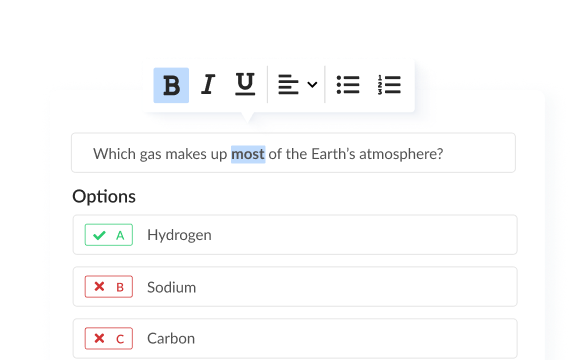This screenshot has height=360, width=585.
Task: Edit the Sodium option text field
Action: (x=295, y=287)
